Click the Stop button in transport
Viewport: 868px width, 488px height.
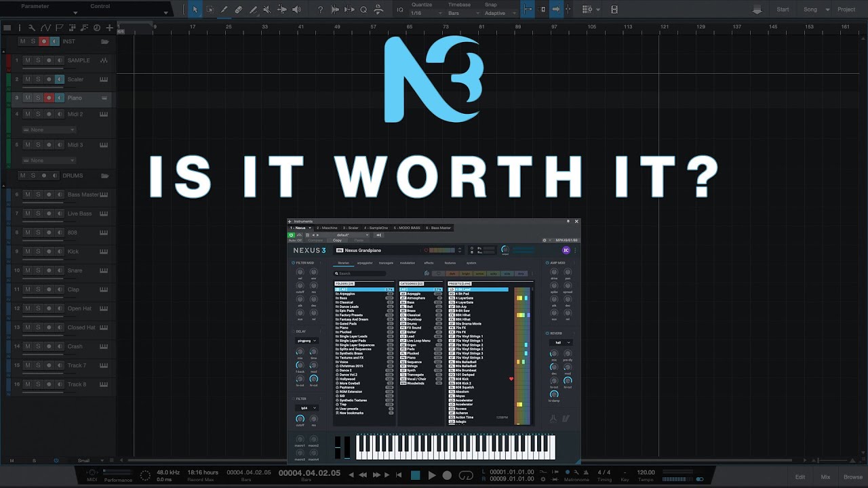click(416, 476)
